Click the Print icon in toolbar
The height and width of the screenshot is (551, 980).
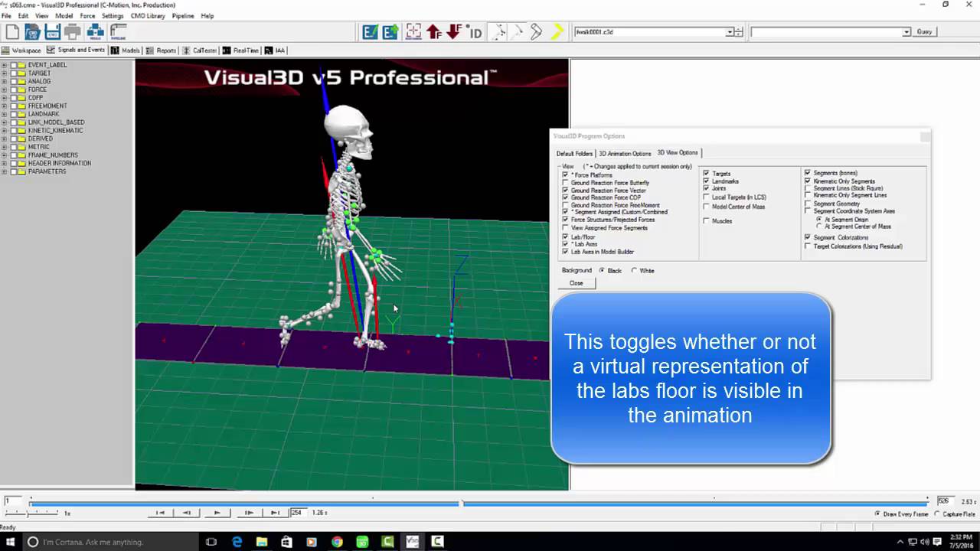point(73,31)
